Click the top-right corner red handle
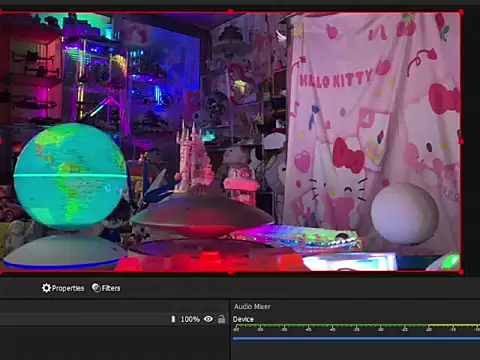 [x=461, y=12]
